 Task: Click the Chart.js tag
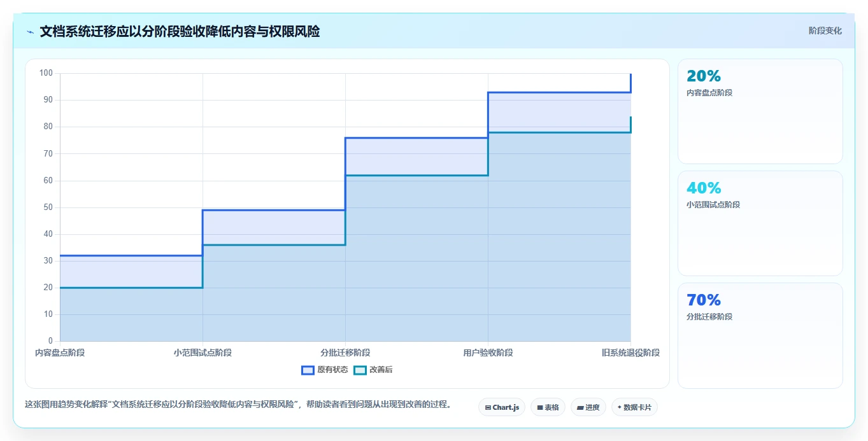coord(502,407)
